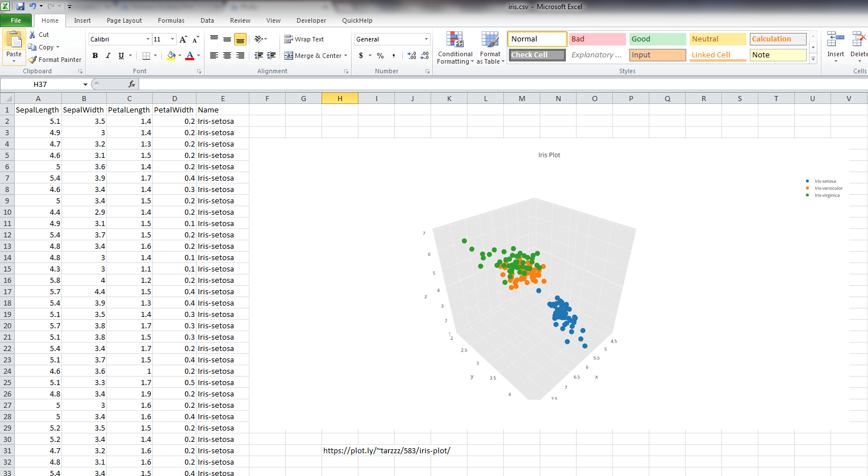Decrease font size with Shrink Font
The width and height of the screenshot is (868, 476).
pyautogui.click(x=195, y=39)
